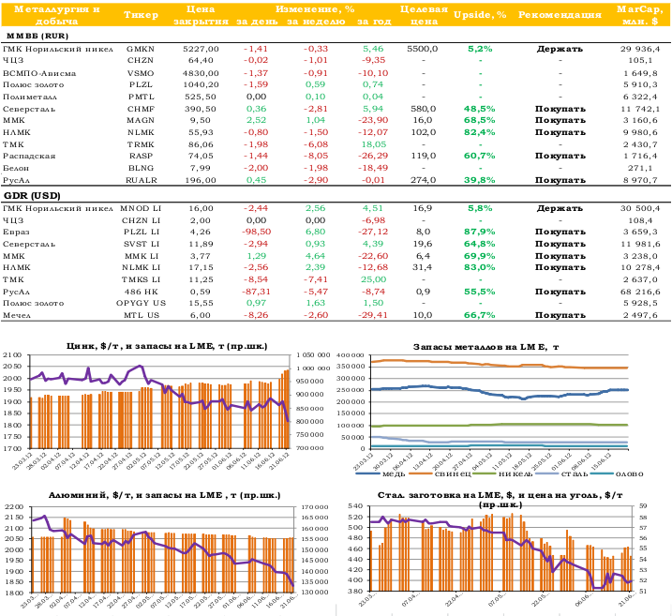This screenshot has width=672, height=616.
Task: Select the Евраз company name
Action: coord(16,232)
